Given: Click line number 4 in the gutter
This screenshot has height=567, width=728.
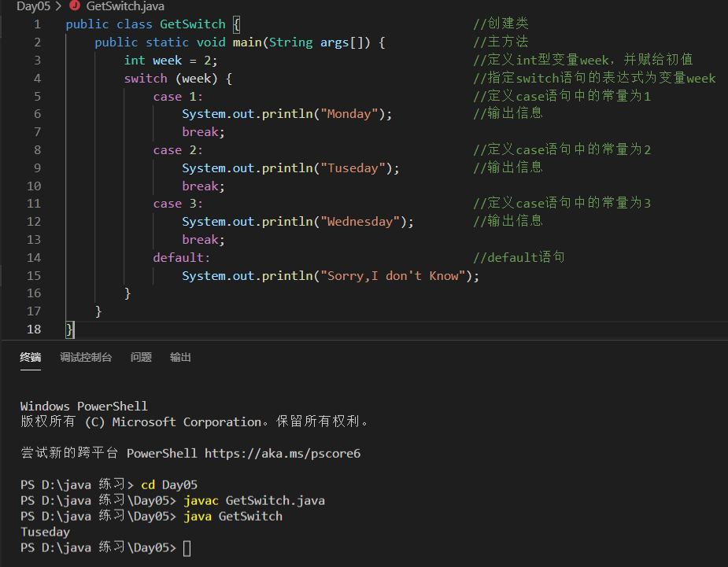Looking at the screenshot, I should pos(37,79).
